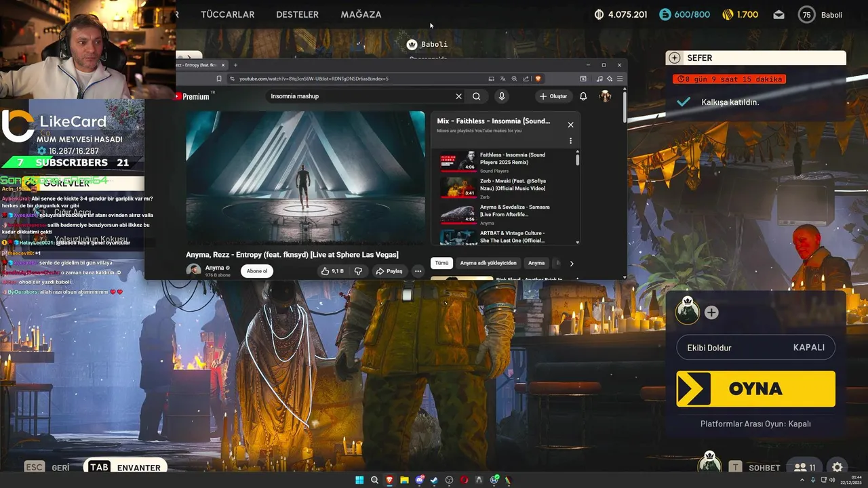Click the Oluştur create button
Image resolution: width=868 pixels, height=488 pixels.
click(x=553, y=96)
